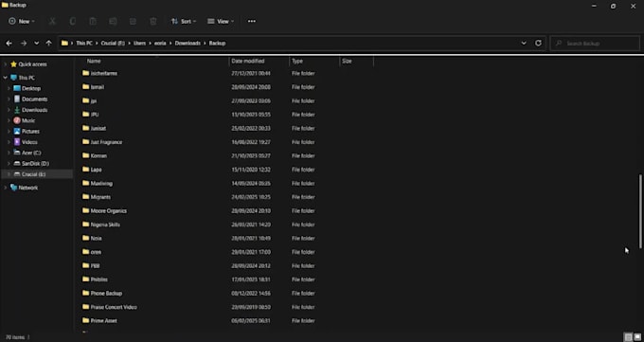644x342 pixels.
Task: Expand the Desktop tree node
Action: pos(9,88)
